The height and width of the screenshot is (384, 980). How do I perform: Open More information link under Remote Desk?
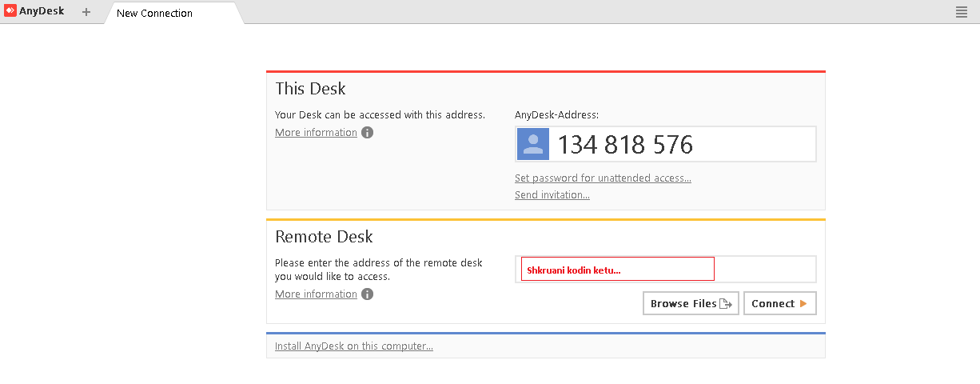point(316,294)
